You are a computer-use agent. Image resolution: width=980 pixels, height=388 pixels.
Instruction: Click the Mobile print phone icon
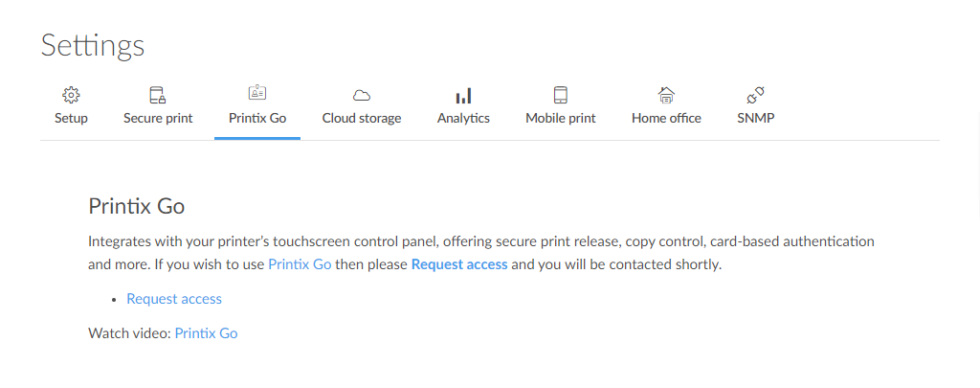[561, 95]
